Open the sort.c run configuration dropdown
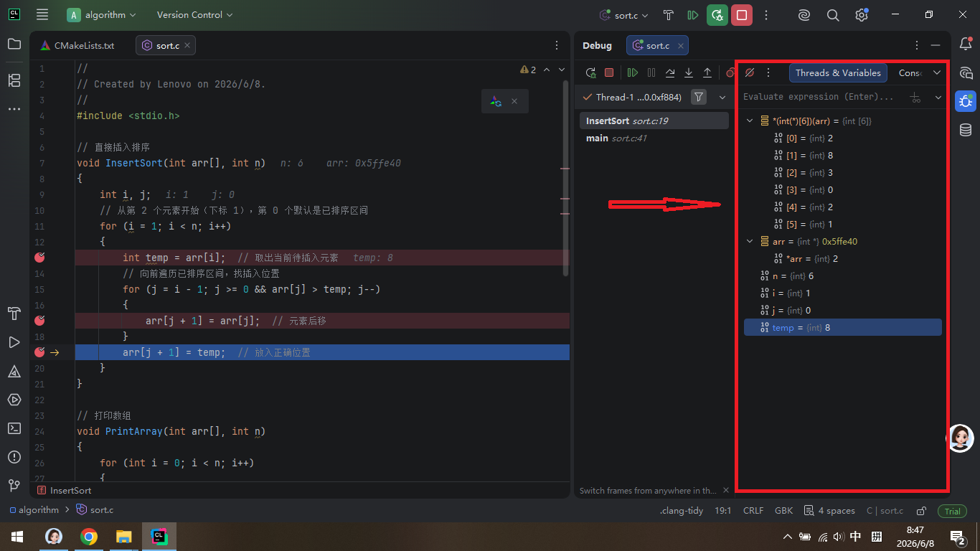 point(623,14)
